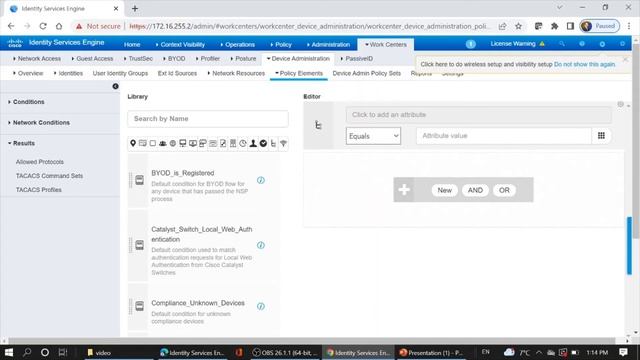The height and width of the screenshot is (360, 640).
Task: Open the Device Admin Policy Sets tab
Action: click(x=367, y=73)
